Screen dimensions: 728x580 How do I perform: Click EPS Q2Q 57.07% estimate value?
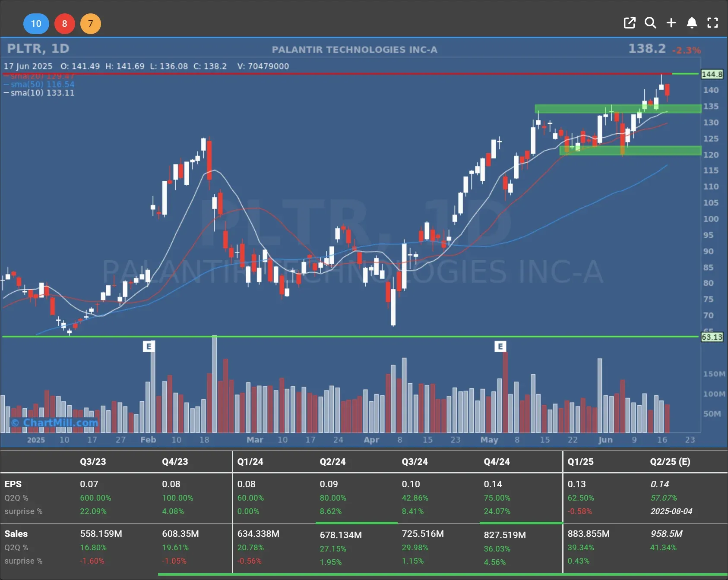[664, 498]
